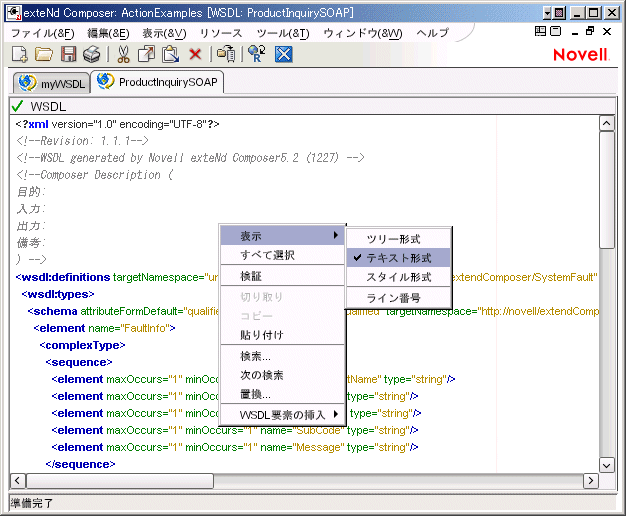Viewport: 626px width, 516px height.
Task: Click the Novell logo
Action: pyautogui.click(x=581, y=55)
